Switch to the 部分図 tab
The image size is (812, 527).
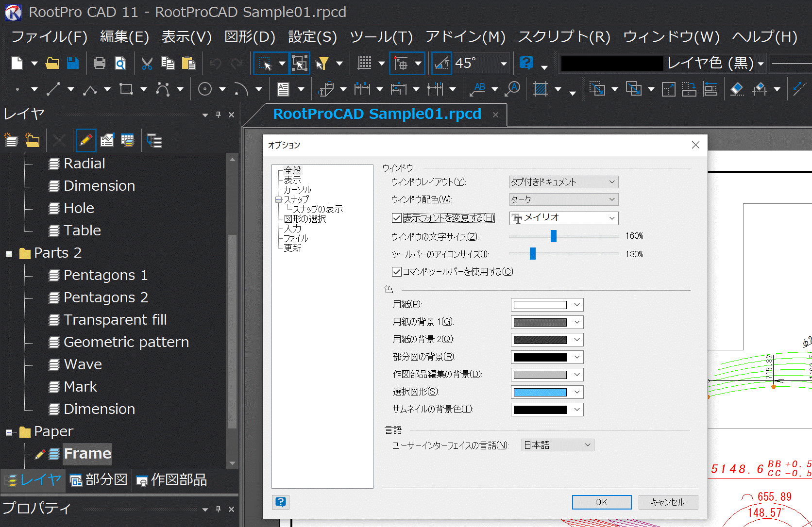[x=99, y=480]
